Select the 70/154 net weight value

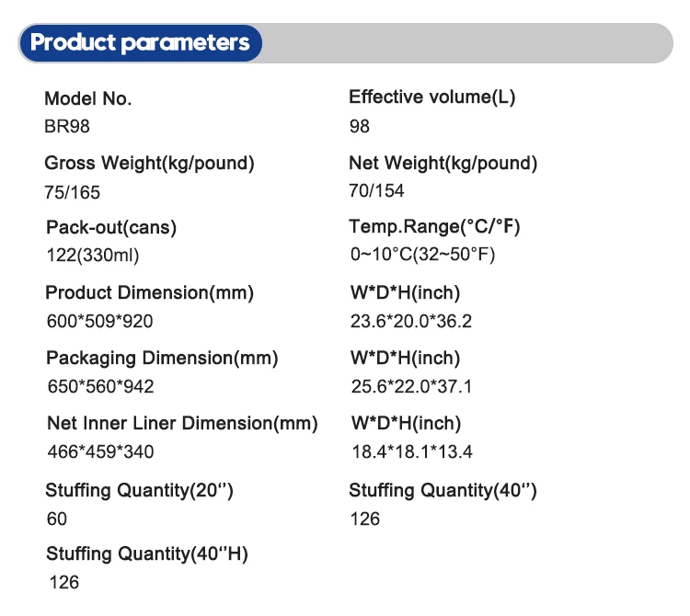[376, 191]
